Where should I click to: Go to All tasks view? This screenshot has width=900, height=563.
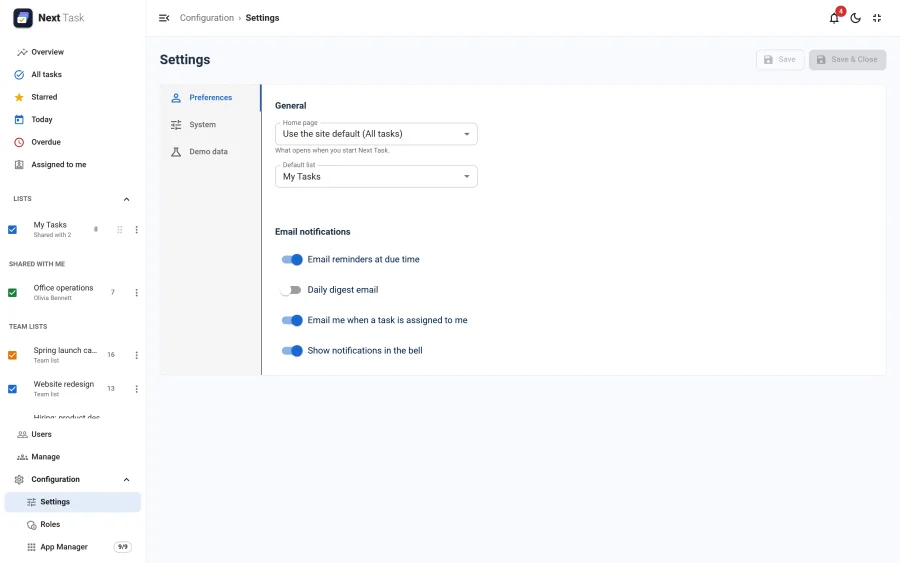73,75
